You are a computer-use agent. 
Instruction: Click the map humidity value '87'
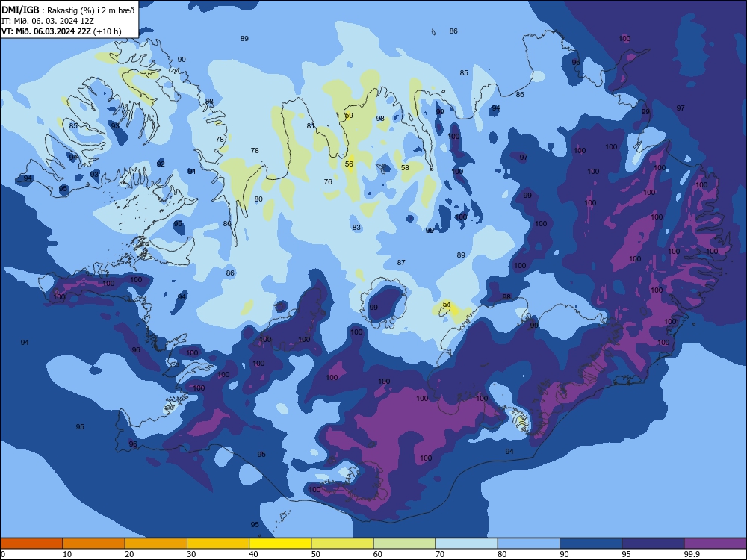click(x=401, y=262)
